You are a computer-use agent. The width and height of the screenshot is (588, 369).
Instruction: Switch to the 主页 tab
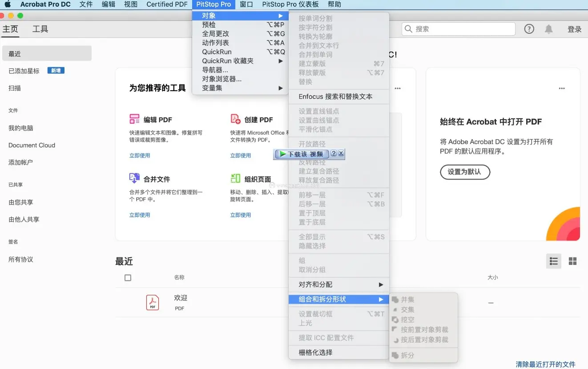(x=11, y=29)
